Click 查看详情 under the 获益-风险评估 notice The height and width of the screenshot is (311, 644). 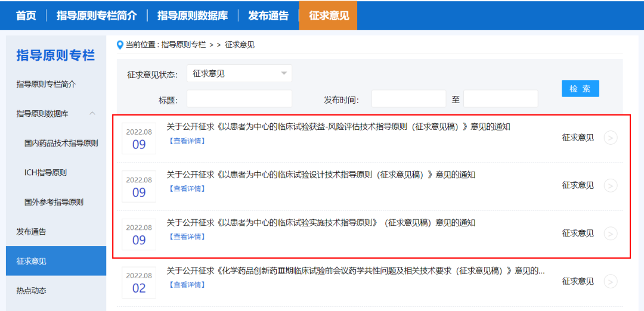coord(187,141)
